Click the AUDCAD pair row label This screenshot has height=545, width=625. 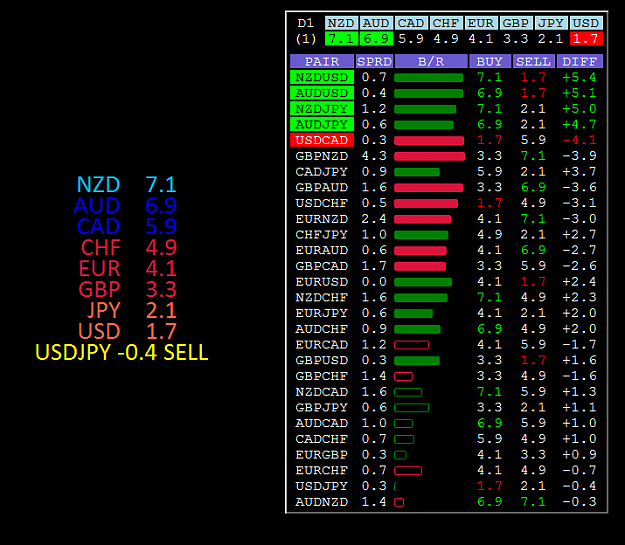point(322,423)
